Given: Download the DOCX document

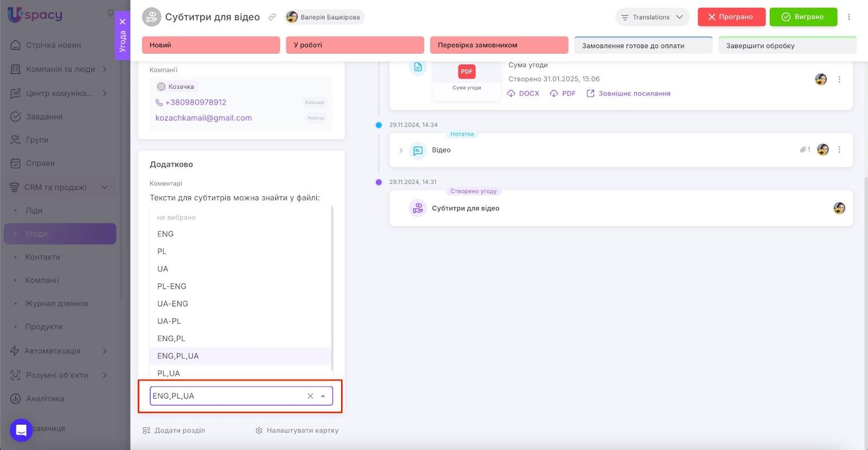Looking at the screenshot, I should [x=524, y=93].
